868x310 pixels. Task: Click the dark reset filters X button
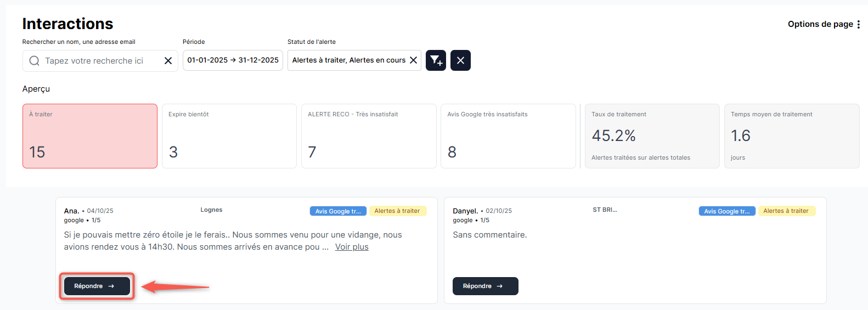pos(460,60)
